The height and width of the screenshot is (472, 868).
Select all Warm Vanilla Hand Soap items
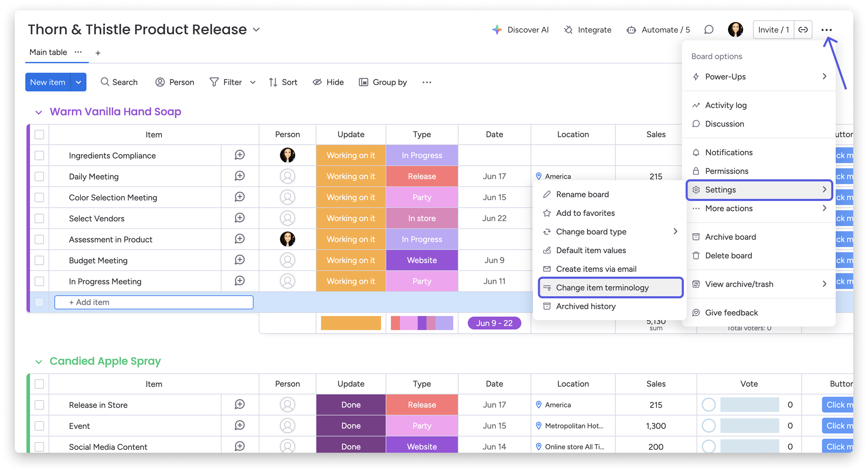[39, 134]
